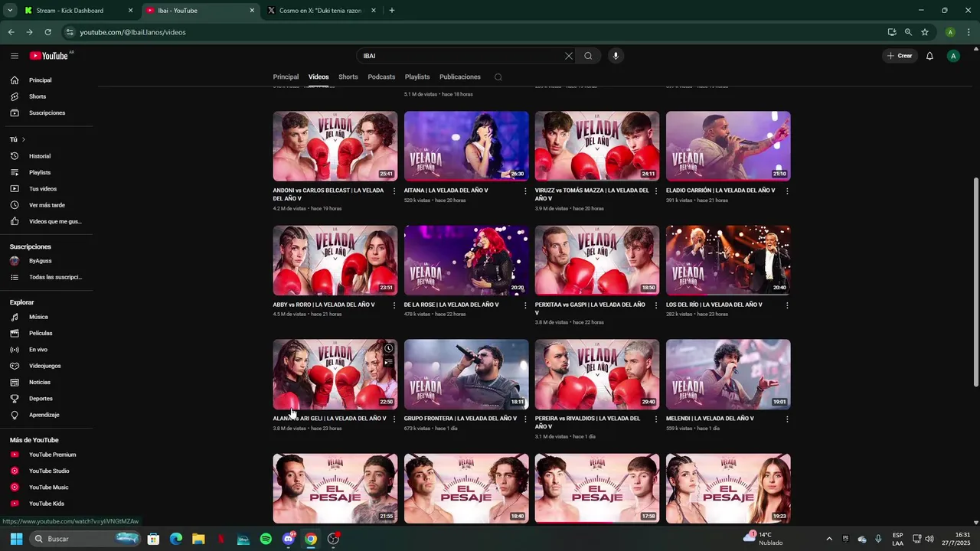This screenshot has width=980, height=551.
Task: Open more options for LOS DEL RÍO video
Action: pos(787,305)
